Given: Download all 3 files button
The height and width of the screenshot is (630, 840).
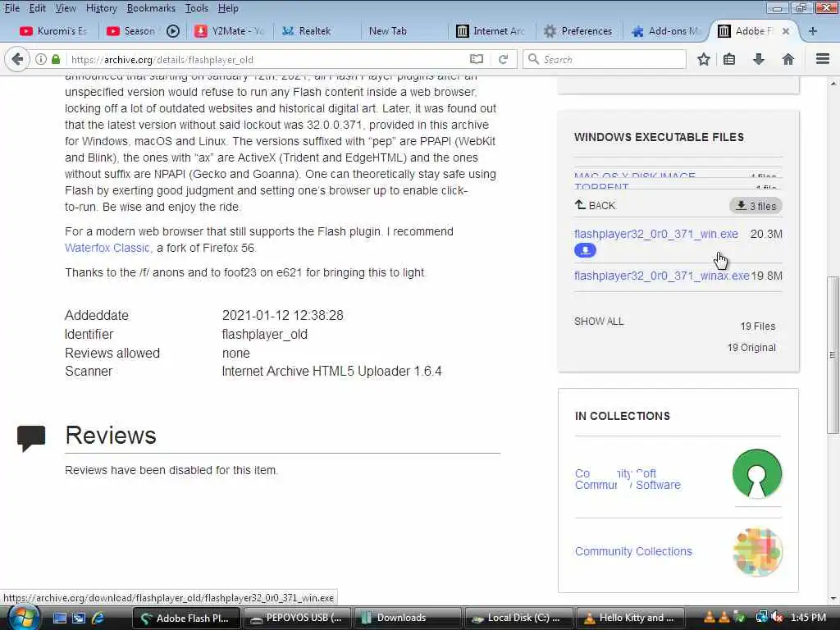Looking at the screenshot, I should pos(756,206).
